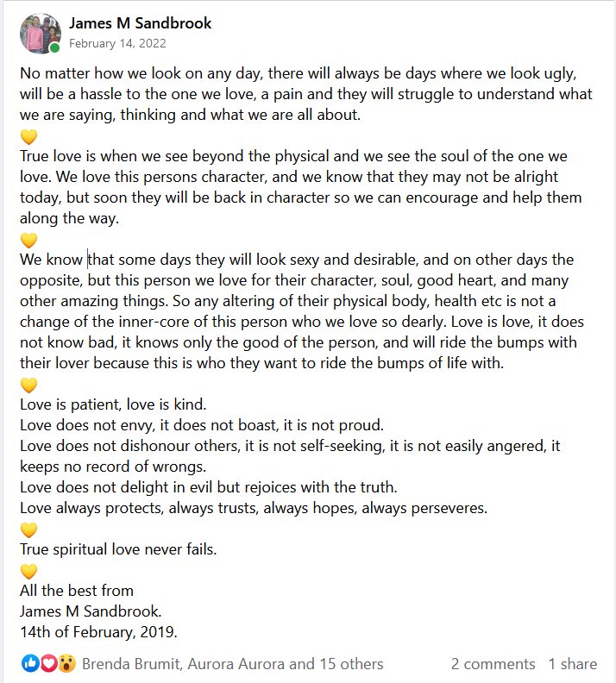Click the "14th of February, 2019." closing line
The image size is (616, 683).
click(x=98, y=632)
